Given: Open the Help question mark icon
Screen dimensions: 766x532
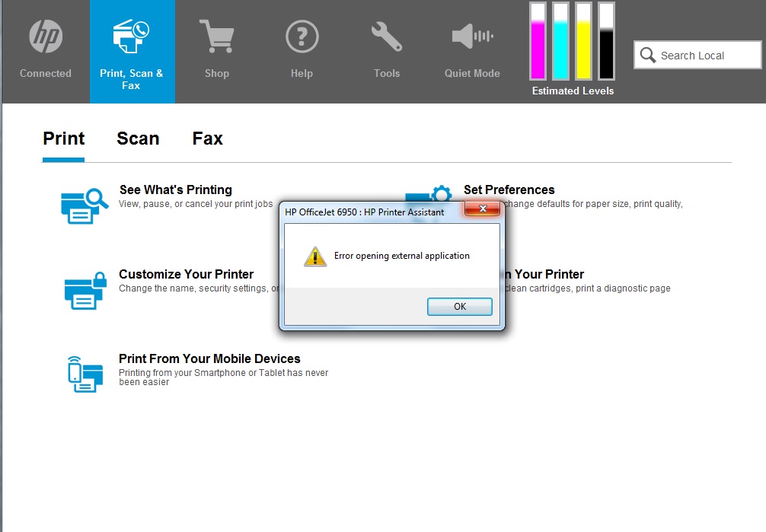Looking at the screenshot, I should pos(302,37).
